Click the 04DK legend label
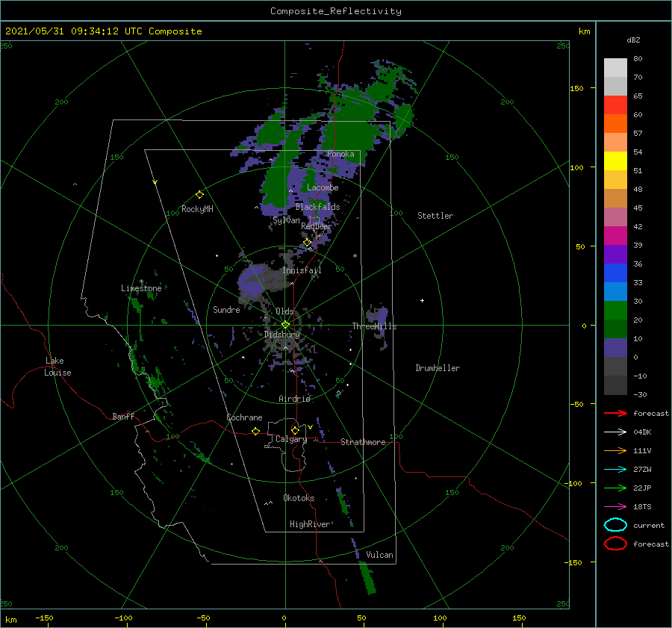This screenshot has width=672, height=628. pos(642,432)
